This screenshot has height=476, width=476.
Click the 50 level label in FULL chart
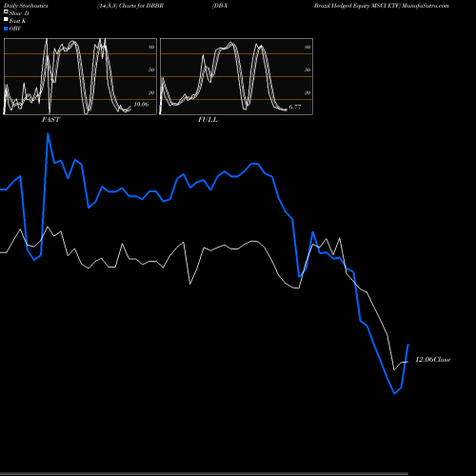coord(307,69)
